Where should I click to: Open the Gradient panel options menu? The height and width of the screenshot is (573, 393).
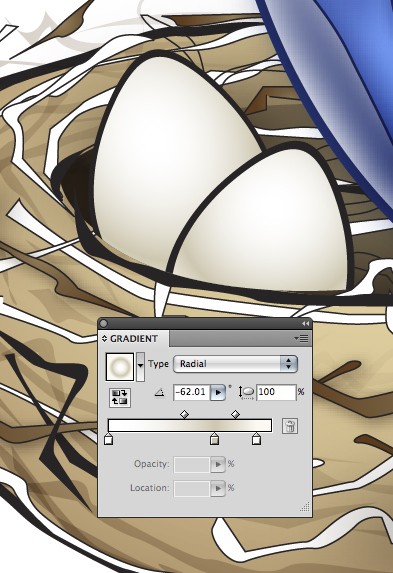(302, 339)
